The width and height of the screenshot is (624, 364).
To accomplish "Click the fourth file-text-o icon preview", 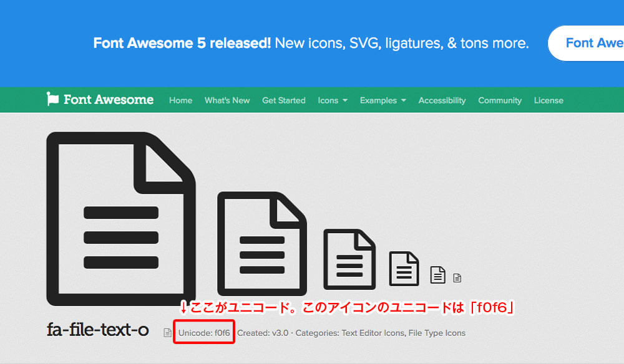I will coord(404,269).
